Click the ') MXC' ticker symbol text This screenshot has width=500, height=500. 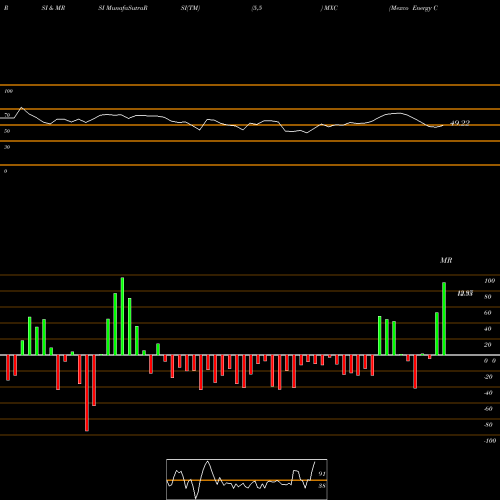(x=329, y=8)
